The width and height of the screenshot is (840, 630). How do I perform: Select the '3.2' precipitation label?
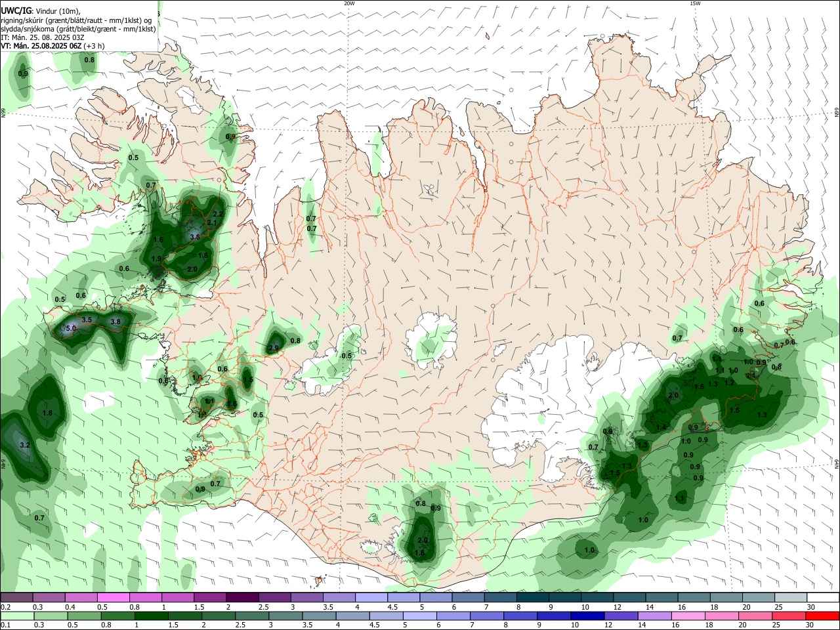[26, 445]
